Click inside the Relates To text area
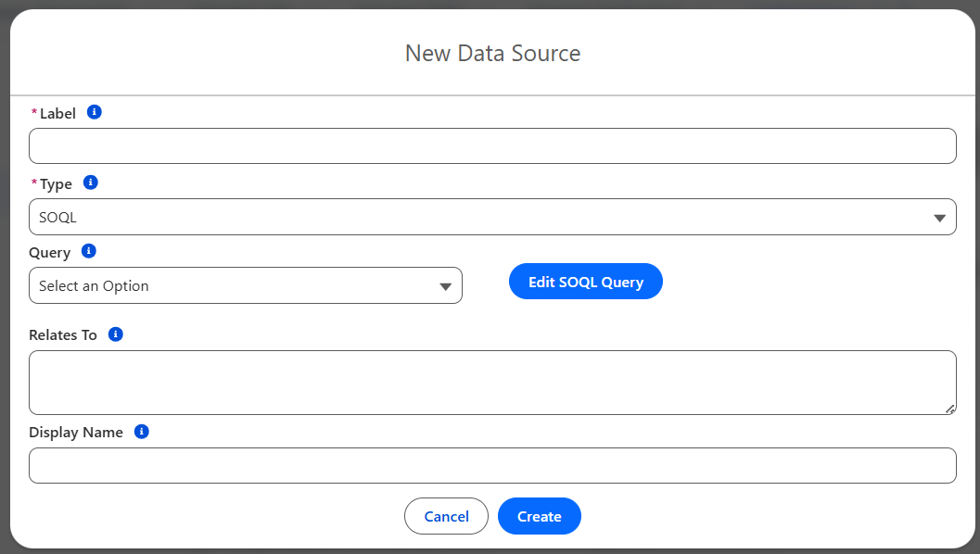The image size is (980, 554). pyautogui.click(x=492, y=382)
